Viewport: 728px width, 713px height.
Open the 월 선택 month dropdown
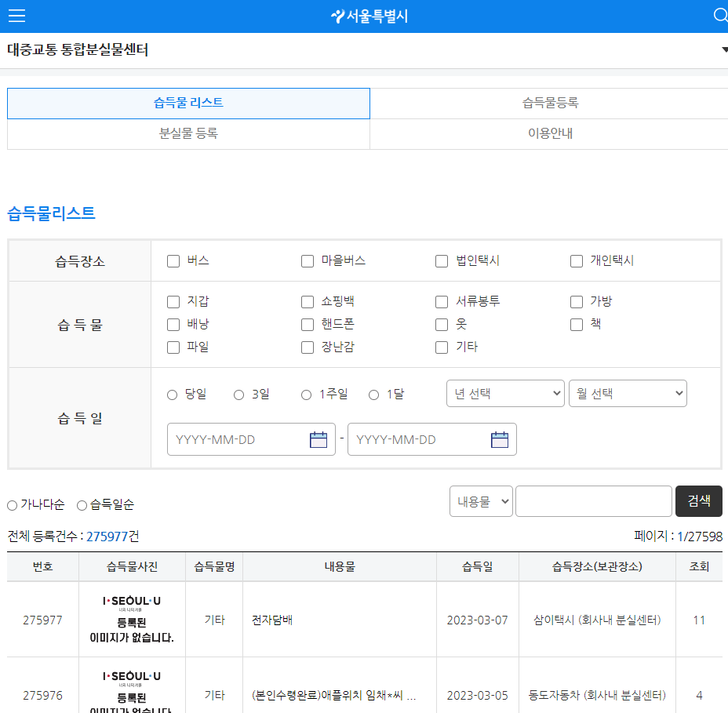628,393
